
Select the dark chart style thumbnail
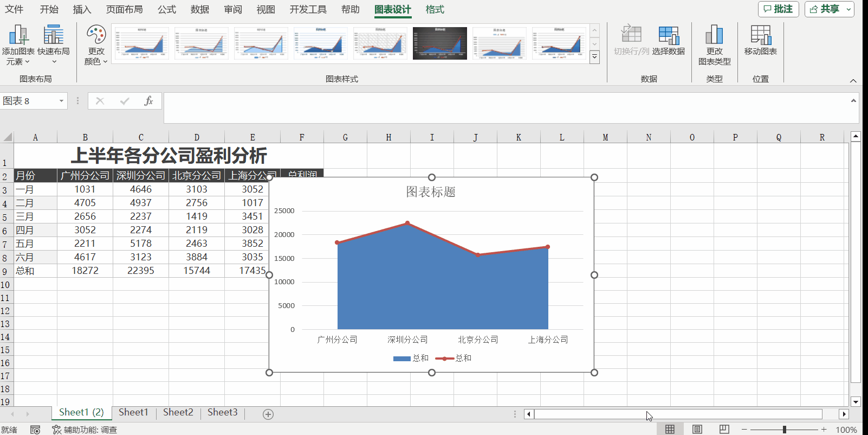click(x=439, y=43)
